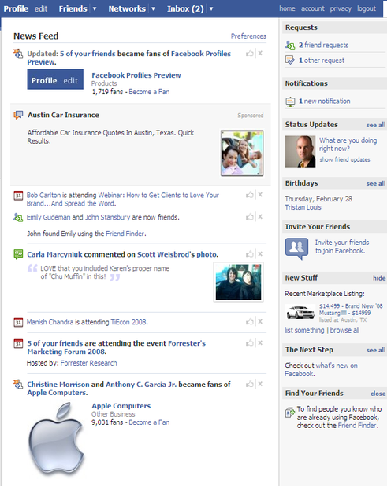Click the comment icon next to Carla Marcyniuk
The width and height of the screenshot is (387, 487).
[x=18, y=254]
